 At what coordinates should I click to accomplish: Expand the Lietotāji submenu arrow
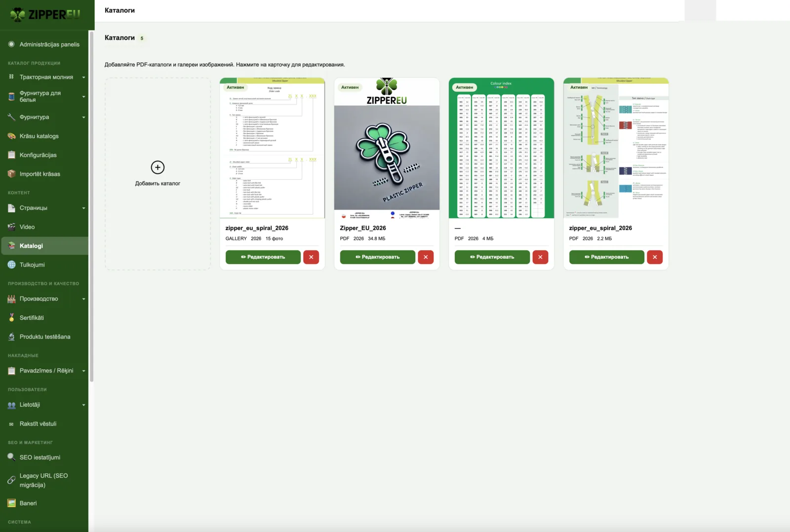point(83,405)
